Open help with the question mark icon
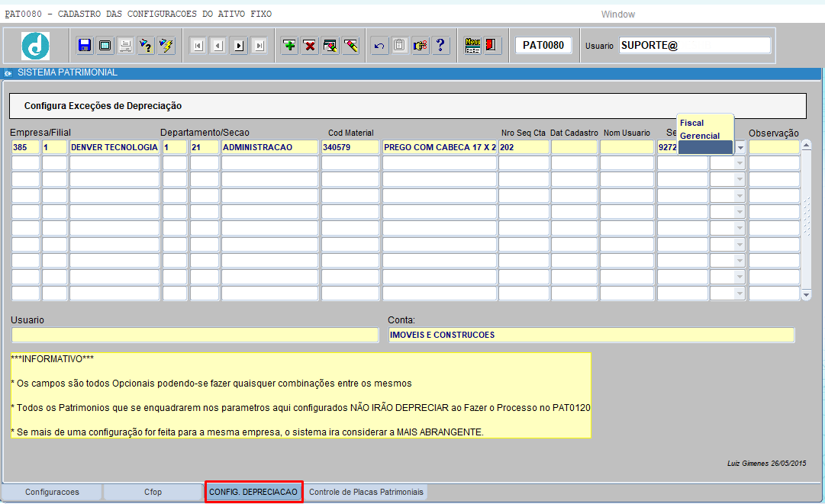825x504 pixels. click(441, 46)
